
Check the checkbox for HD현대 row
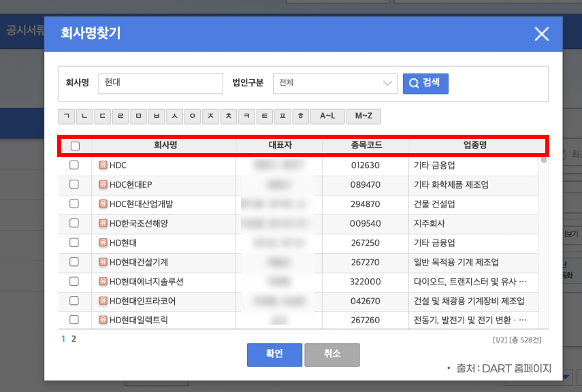pos(76,243)
